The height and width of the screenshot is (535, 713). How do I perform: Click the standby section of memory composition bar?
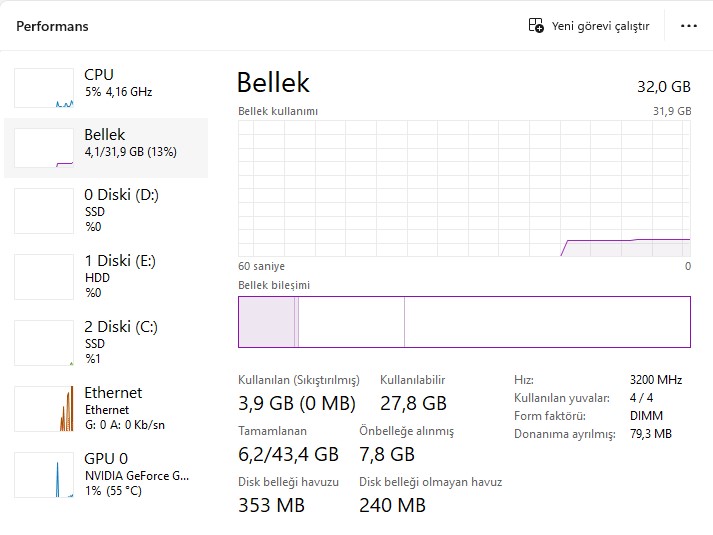point(351,322)
